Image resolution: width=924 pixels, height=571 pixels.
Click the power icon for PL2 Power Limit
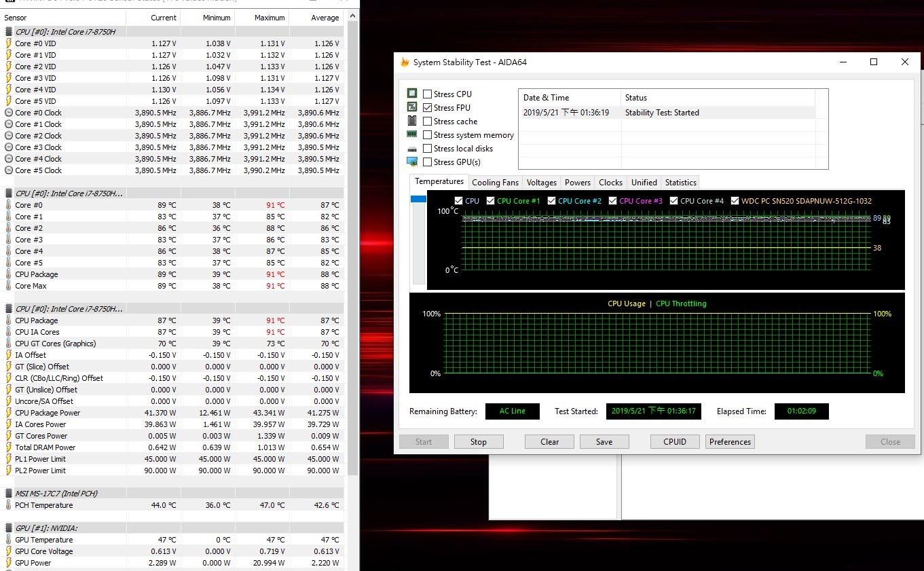(9, 471)
